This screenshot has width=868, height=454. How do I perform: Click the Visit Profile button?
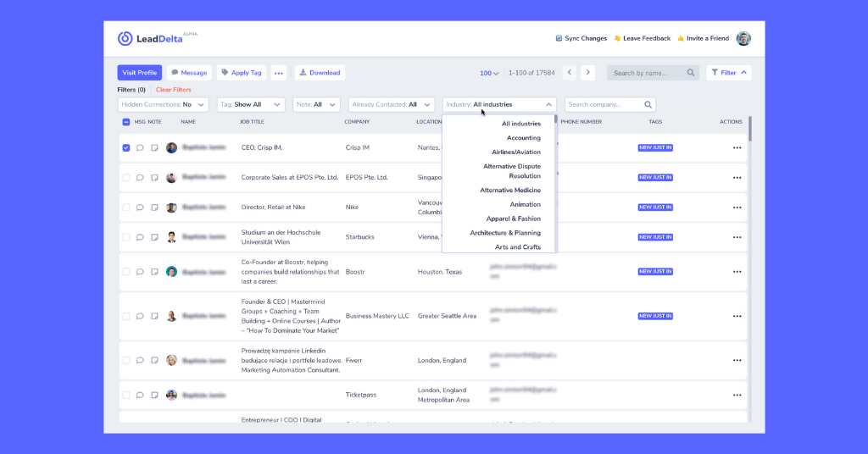[140, 73]
